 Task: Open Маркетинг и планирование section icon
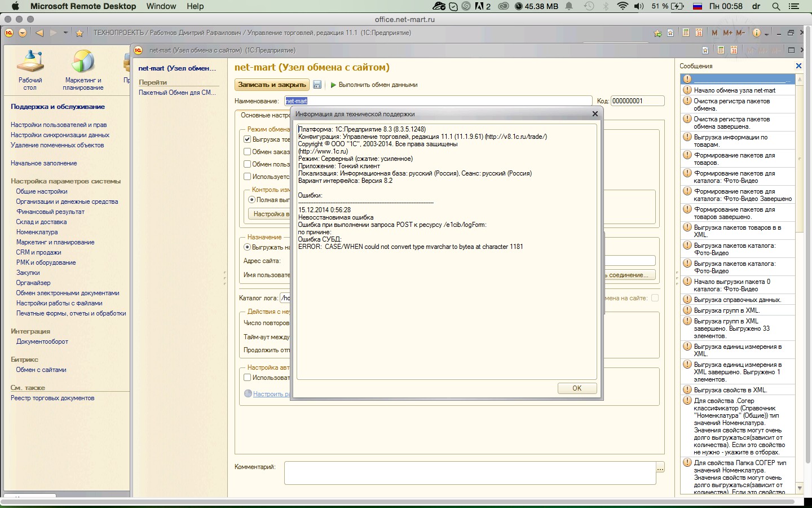click(x=83, y=70)
